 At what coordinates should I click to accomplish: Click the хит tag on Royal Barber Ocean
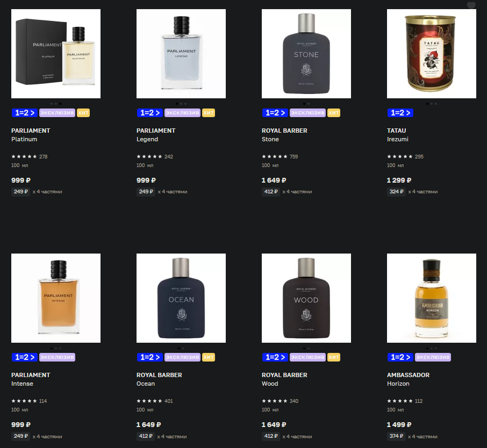[x=209, y=357]
